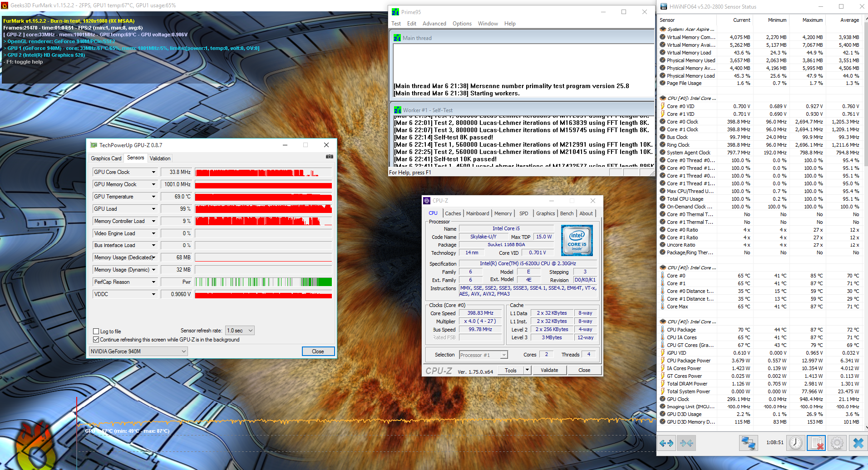Open the GPU Memory Clock sensor dropdown
Screen dimensions: 868x470
point(153,184)
